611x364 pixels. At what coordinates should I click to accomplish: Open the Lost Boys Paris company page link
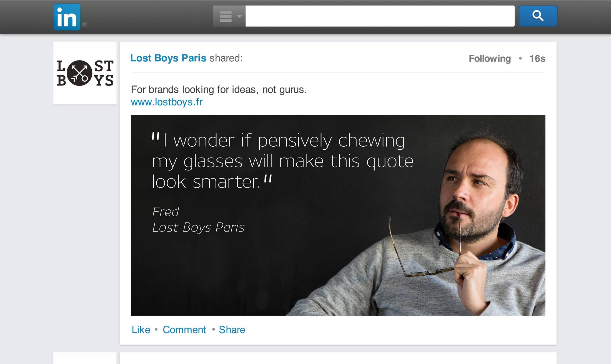pyautogui.click(x=168, y=58)
